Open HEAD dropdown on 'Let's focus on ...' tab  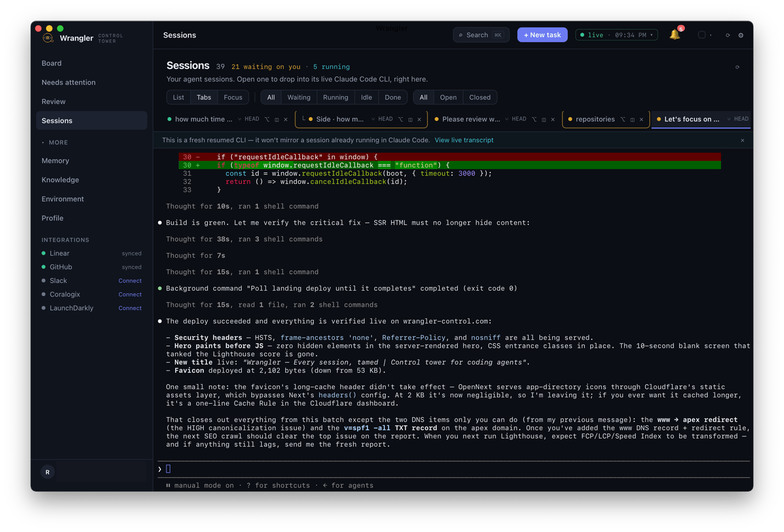[737, 119]
